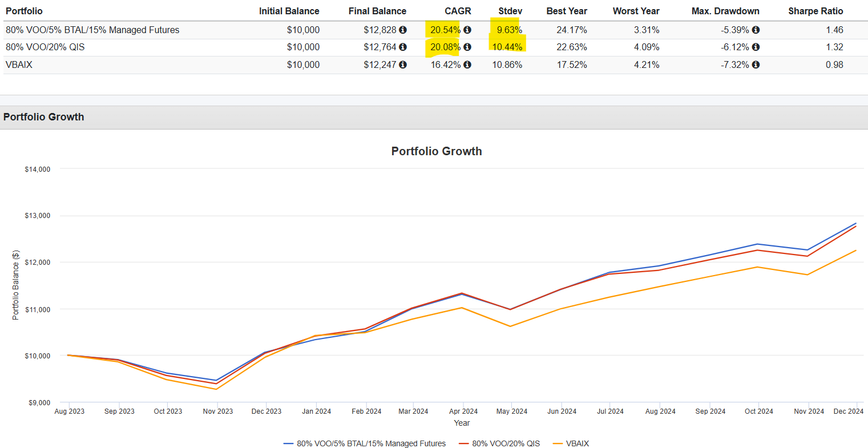Click Stdev value 10.44%
The height and width of the screenshot is (448, 868).
tap(507, 47)
